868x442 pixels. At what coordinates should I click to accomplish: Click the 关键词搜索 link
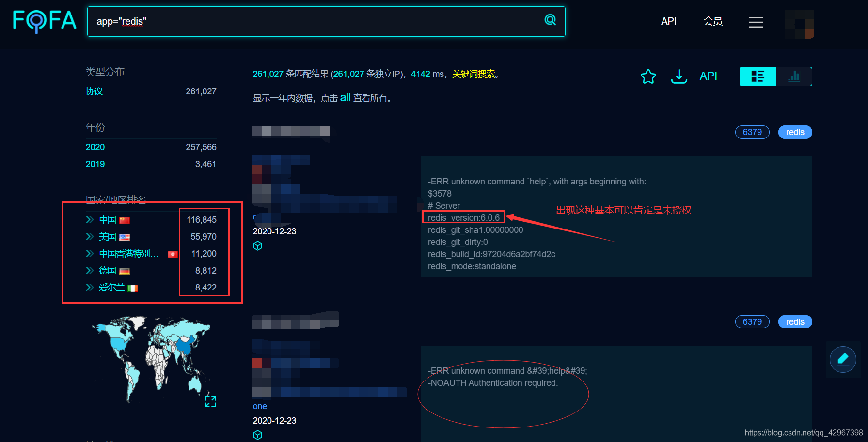coord(473,74)
